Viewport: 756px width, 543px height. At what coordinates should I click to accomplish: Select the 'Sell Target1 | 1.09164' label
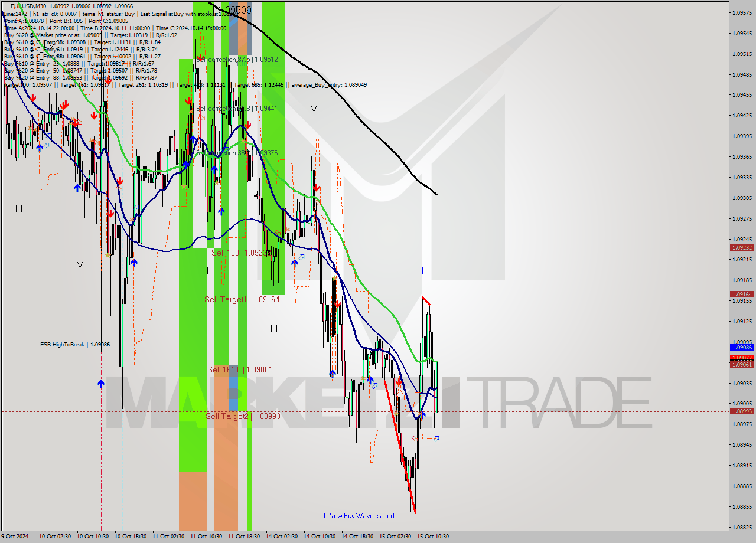(x=242, y=299)
